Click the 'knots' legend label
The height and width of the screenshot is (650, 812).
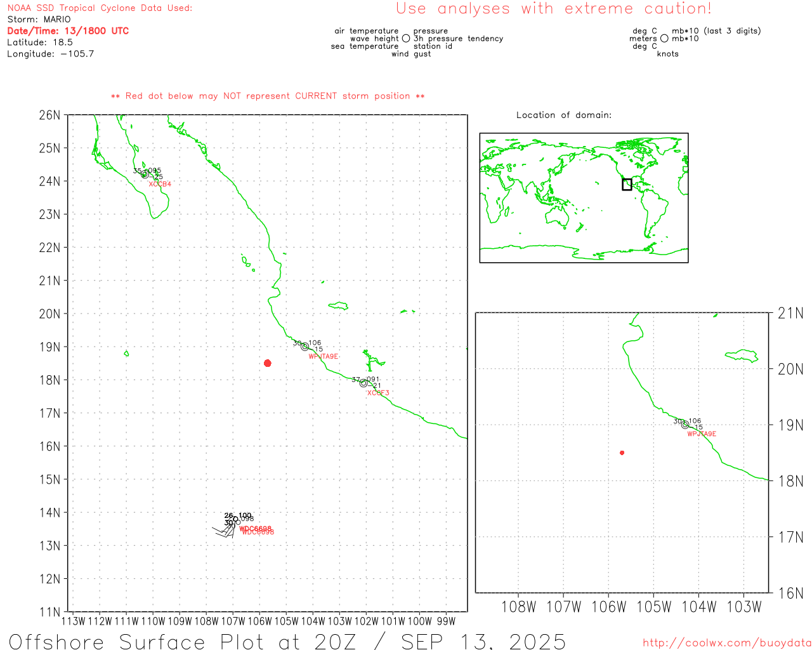point(668,54)
